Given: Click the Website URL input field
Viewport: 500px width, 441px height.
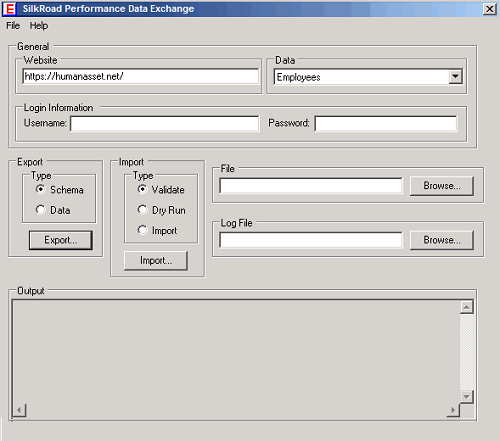Looking at the screenshot, I should [x=140, y=77].
